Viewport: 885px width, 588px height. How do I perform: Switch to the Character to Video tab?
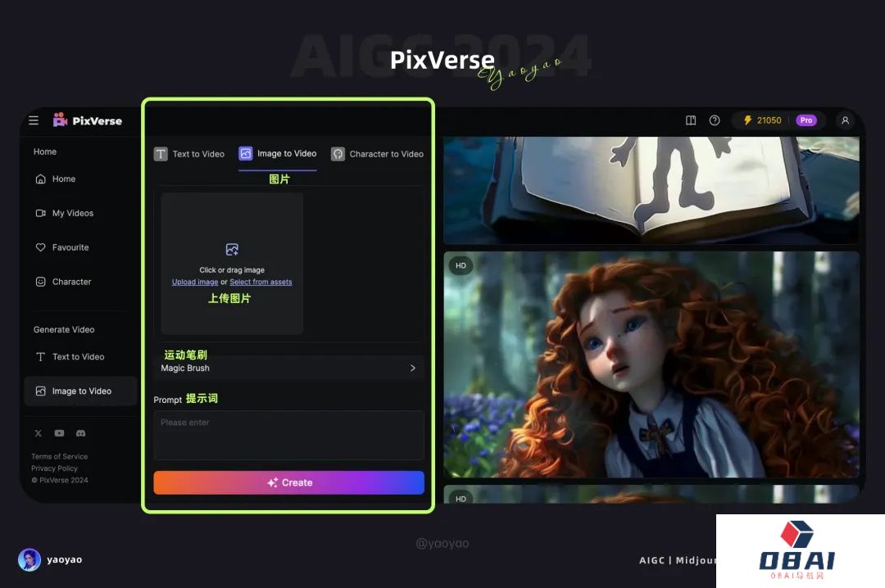[x=377, y=154]
